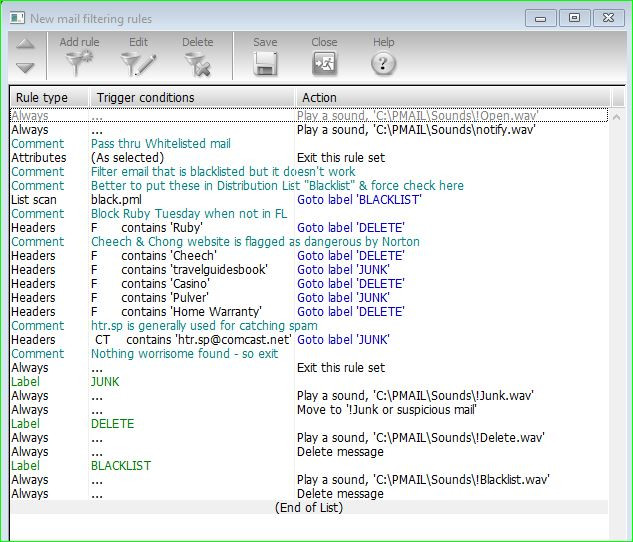Click the Add rule funnel icon
Screen dimensions: 633x542
click(x=79, y=64)
